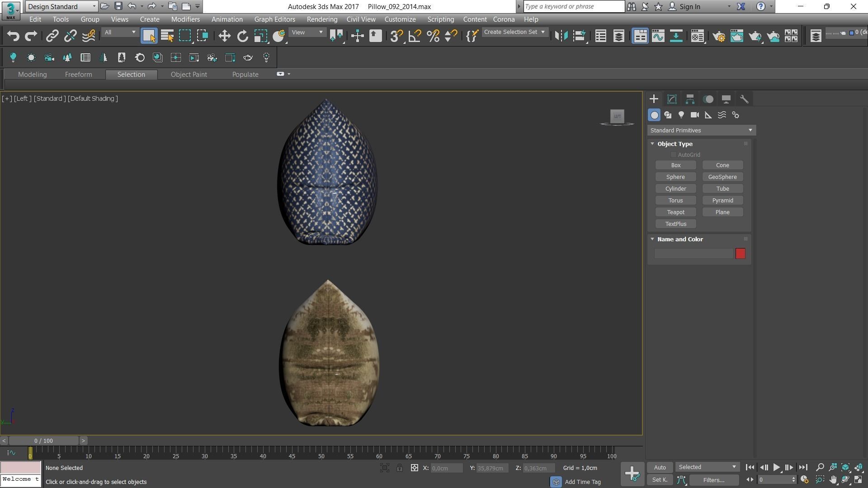Click the Cameras category icon
The width and height of the screenshot is (868, 488).
[x=695, y=115]
